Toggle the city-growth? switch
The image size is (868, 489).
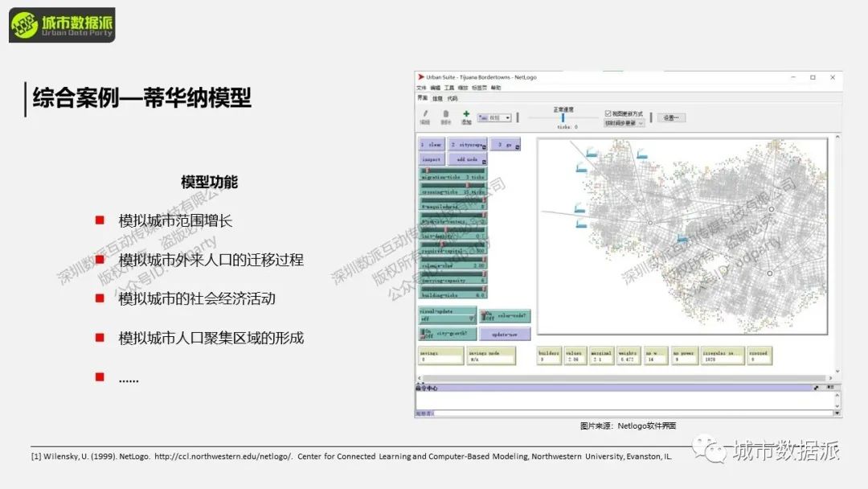[447, 334]
